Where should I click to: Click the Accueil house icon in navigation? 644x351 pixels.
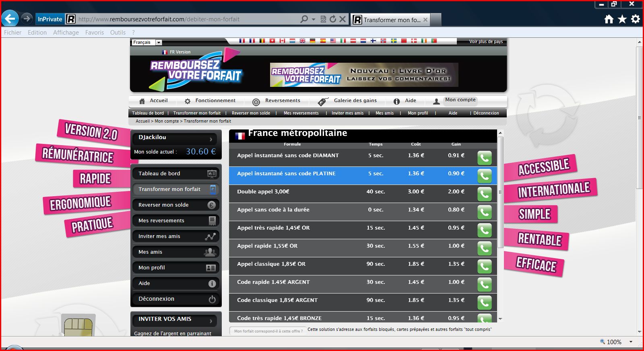coord(142,101)
